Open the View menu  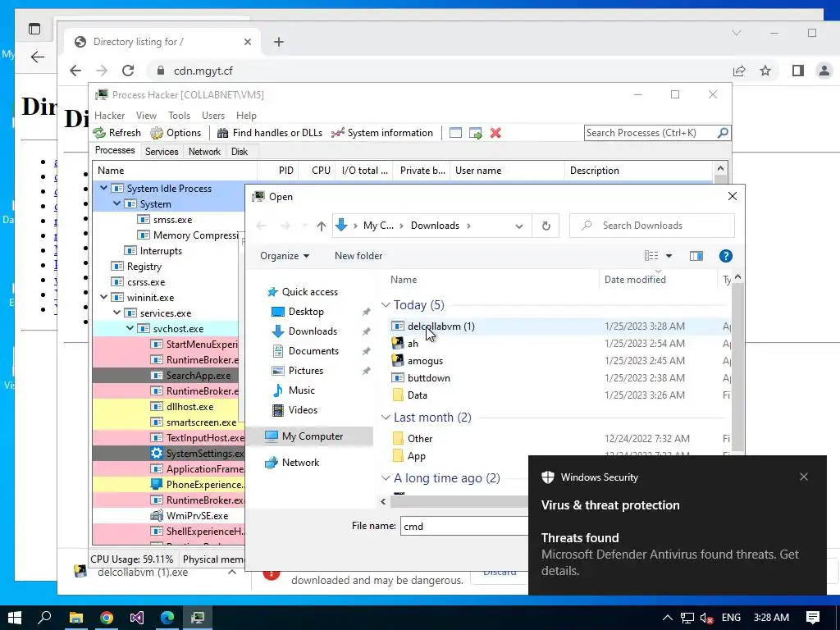[146, 116]
